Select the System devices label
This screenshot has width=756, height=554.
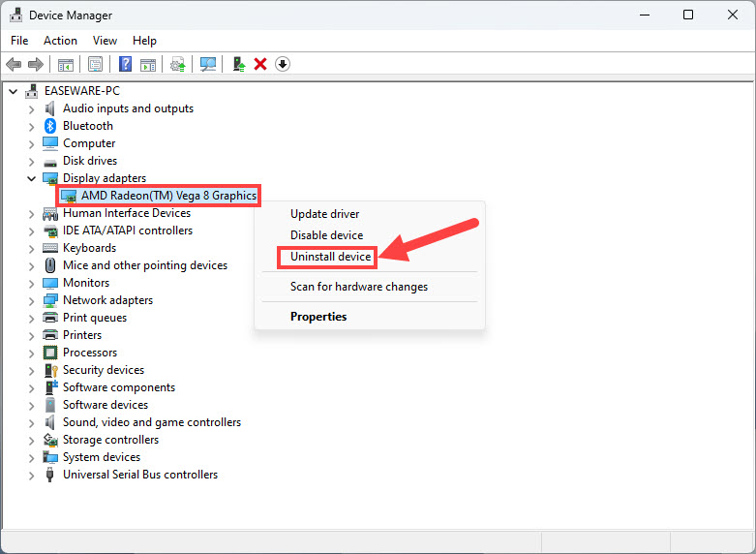(x=102, y=457)
